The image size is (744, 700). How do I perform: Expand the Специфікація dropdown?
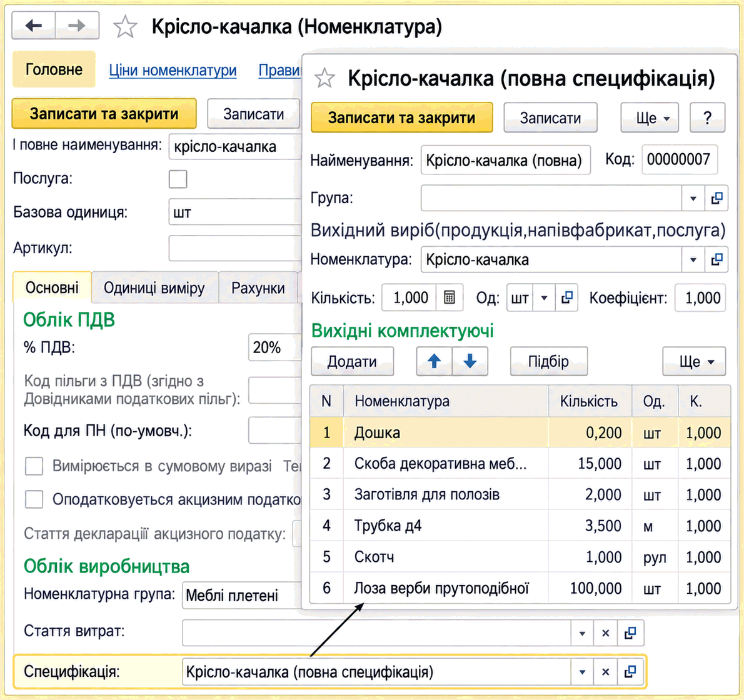coord(582,672)
